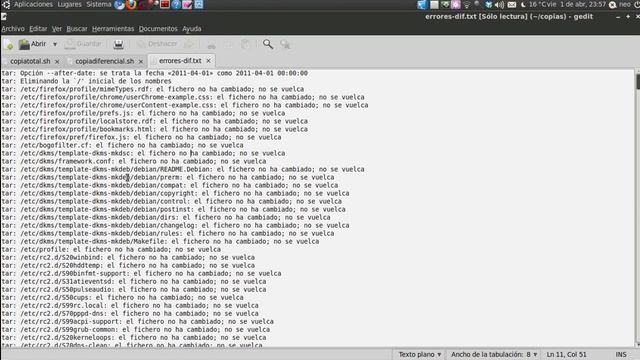Image resolution: width=640 pixels, height=360 pixels.
Task: Open the Ver menu
Action: pos(57,29)
